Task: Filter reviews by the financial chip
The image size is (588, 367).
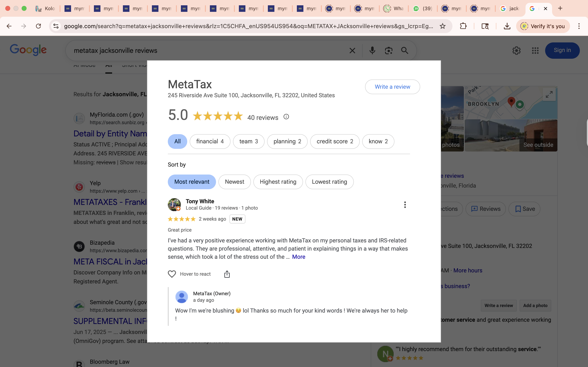Action: click(210, 141)
